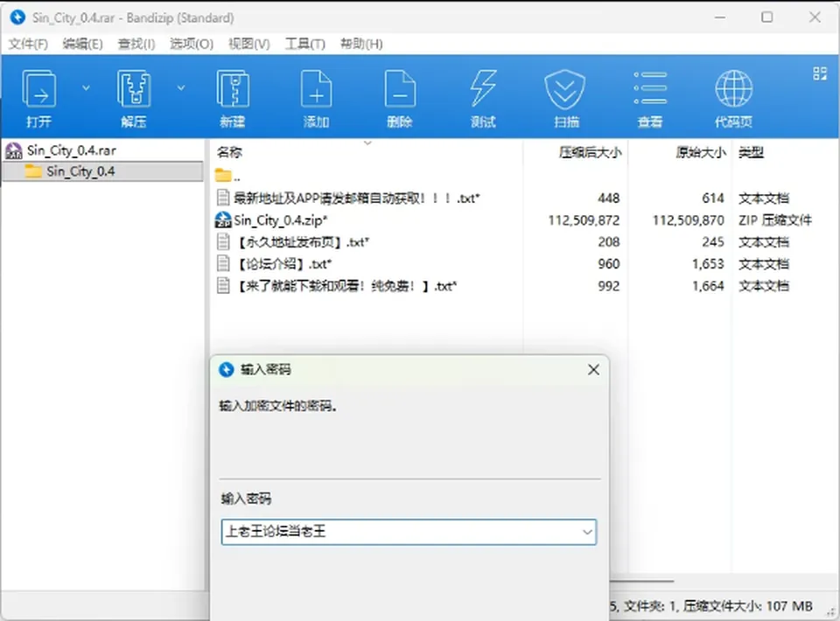Open the 文件(F) menu
The height and width of the screenshot is (621, 840).
pyautogui.click(x=28, y=44)
